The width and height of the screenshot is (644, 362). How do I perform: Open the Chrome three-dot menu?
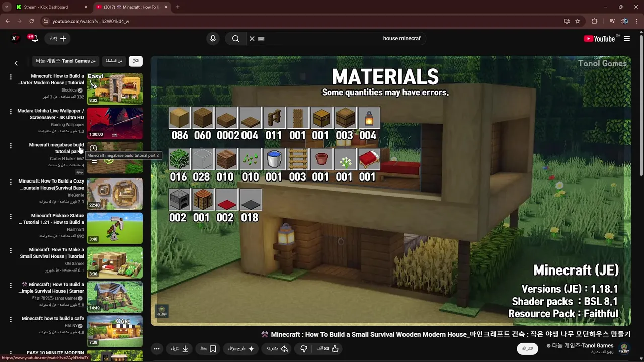coord(637,21)
